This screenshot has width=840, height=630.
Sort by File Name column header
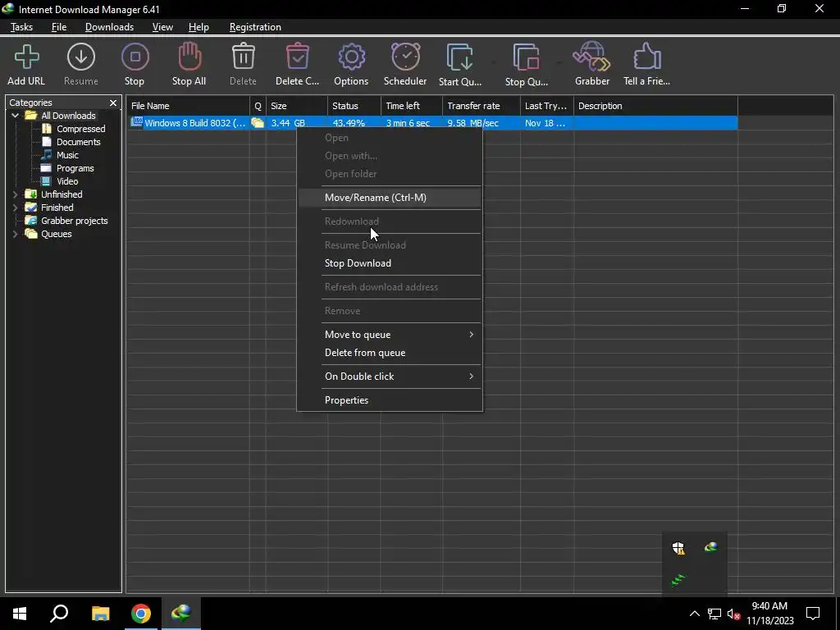pyautogui.click(x=188, y=106)
